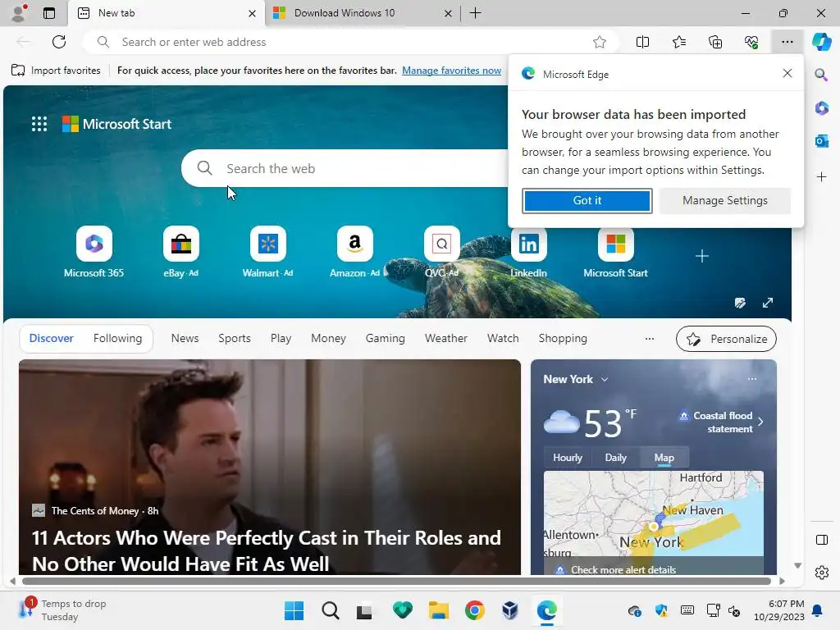This screenshot has width=840, height=630.
Task: Click Import favorites in favorites bar
Action: click(56, 71)
